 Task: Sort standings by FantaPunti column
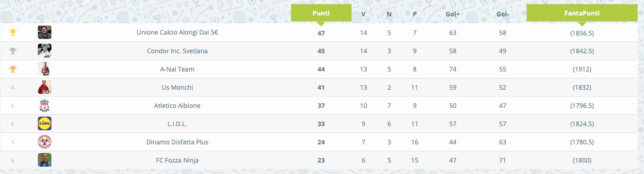[582, 13]
